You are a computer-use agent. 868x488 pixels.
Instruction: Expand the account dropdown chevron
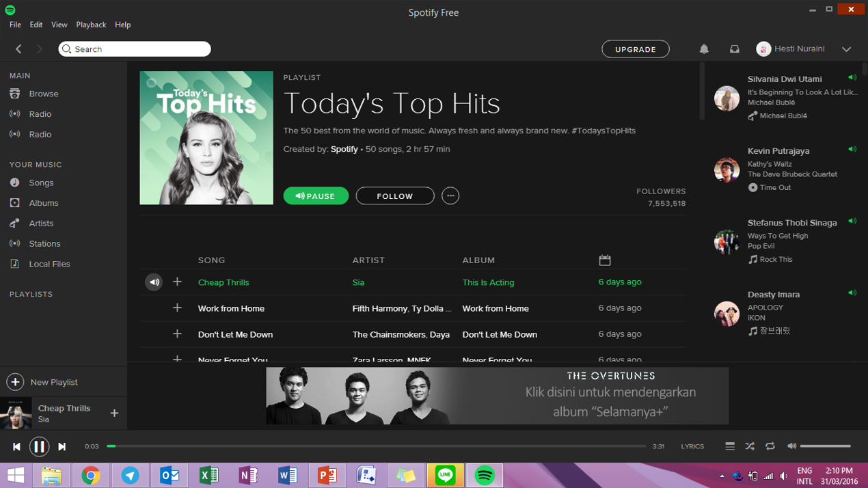coord(846,49)
